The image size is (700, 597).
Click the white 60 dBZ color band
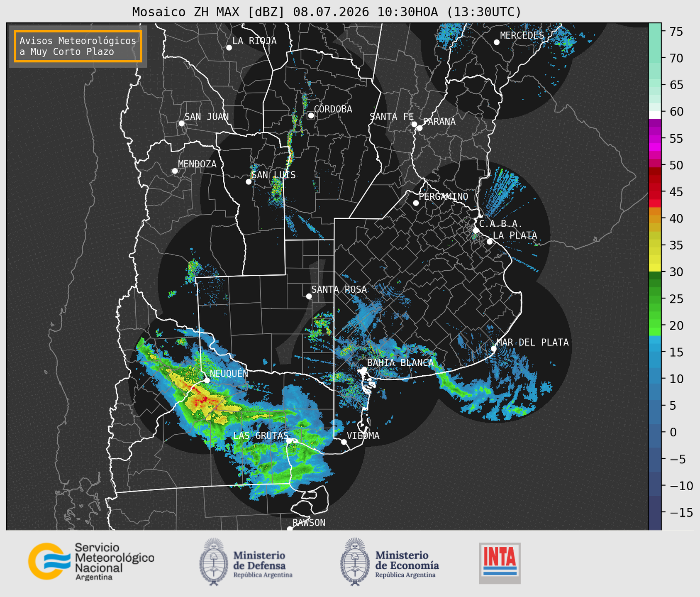coord(655,115)
